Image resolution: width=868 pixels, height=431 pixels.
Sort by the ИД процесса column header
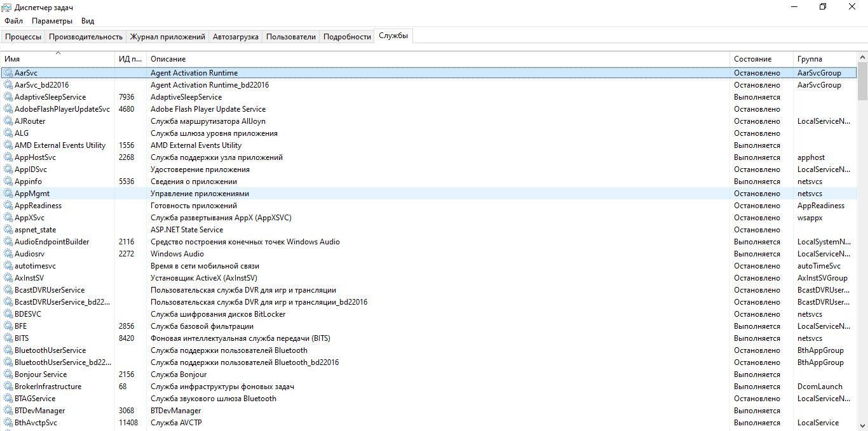click(130, 59)
